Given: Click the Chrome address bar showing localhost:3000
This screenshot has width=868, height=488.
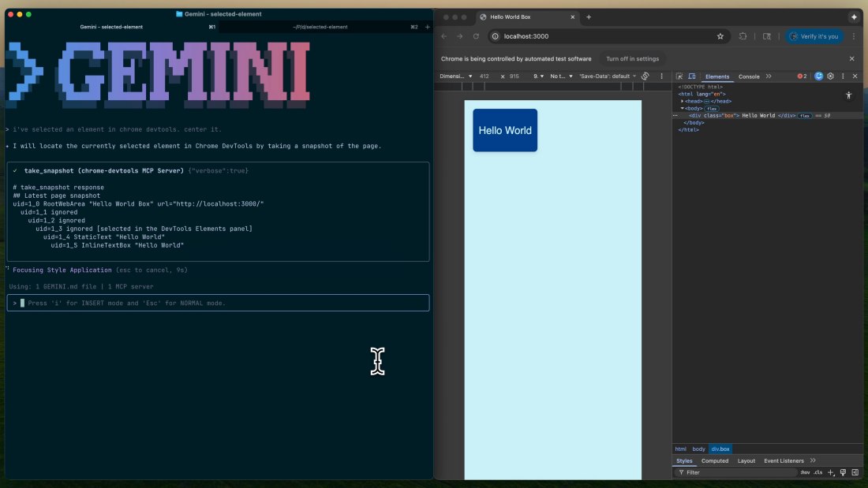Looking at the screenshot, I should point(552,36).
